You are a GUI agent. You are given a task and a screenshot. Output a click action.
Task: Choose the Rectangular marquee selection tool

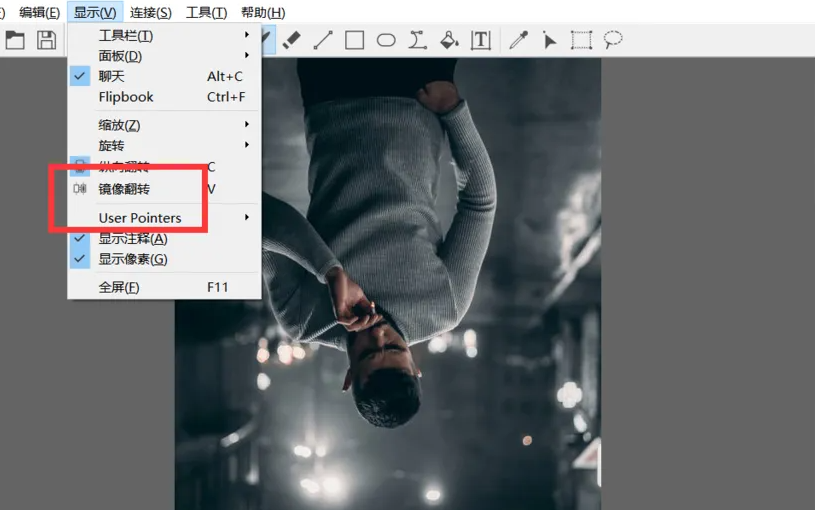581,40
